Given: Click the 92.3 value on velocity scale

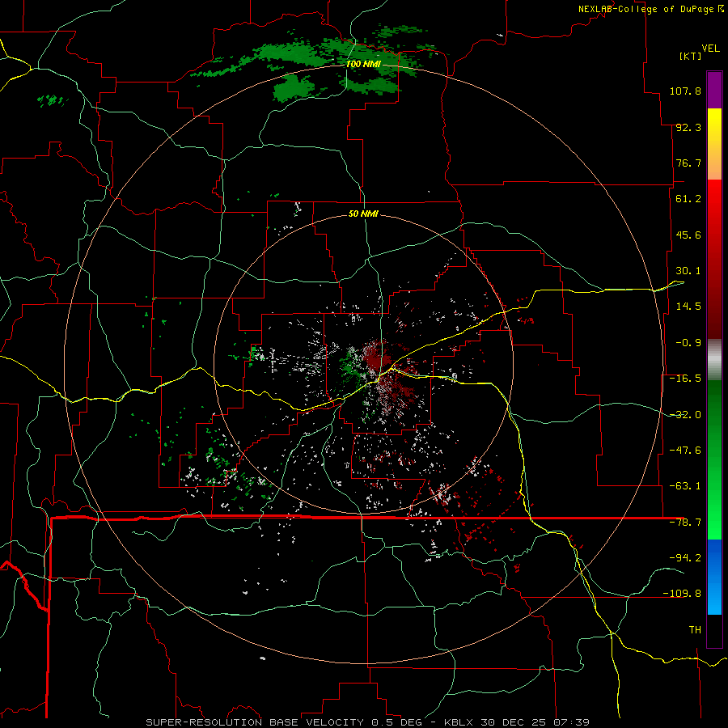Looking at the screenshot, I should coord(688,127).
